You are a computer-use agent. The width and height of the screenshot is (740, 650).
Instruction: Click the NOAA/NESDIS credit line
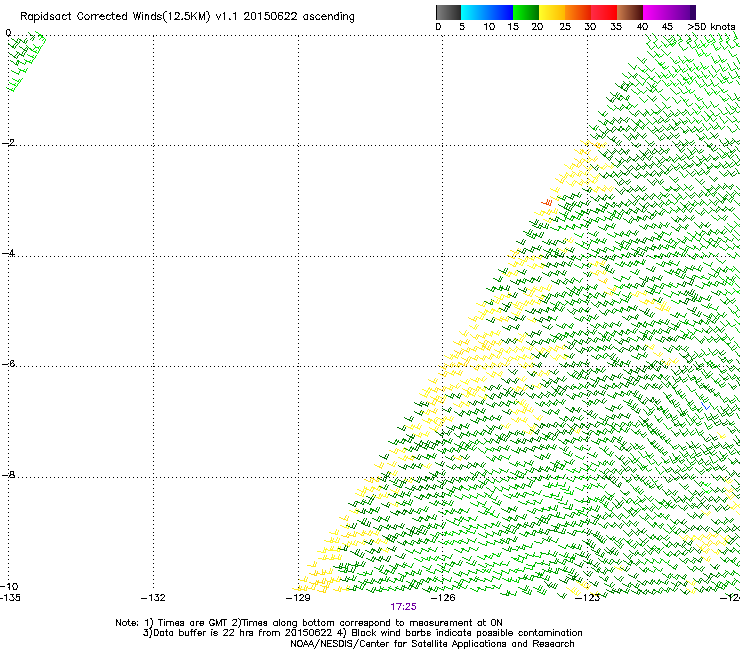point(432,644)
